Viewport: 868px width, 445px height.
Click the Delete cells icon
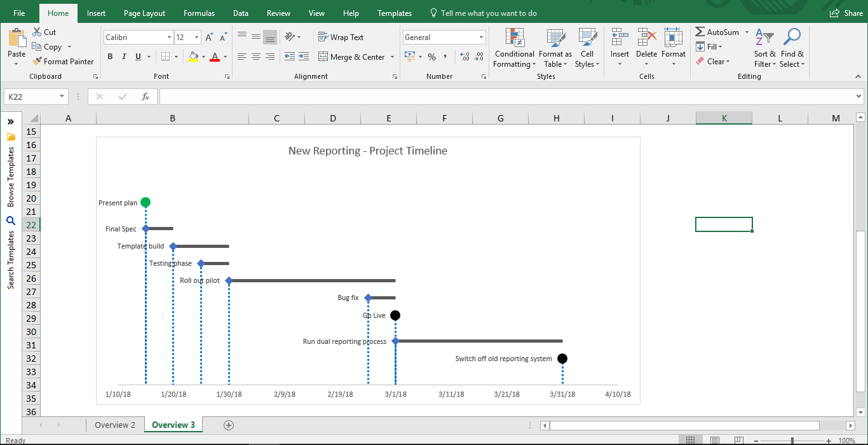tap(646, 48)
